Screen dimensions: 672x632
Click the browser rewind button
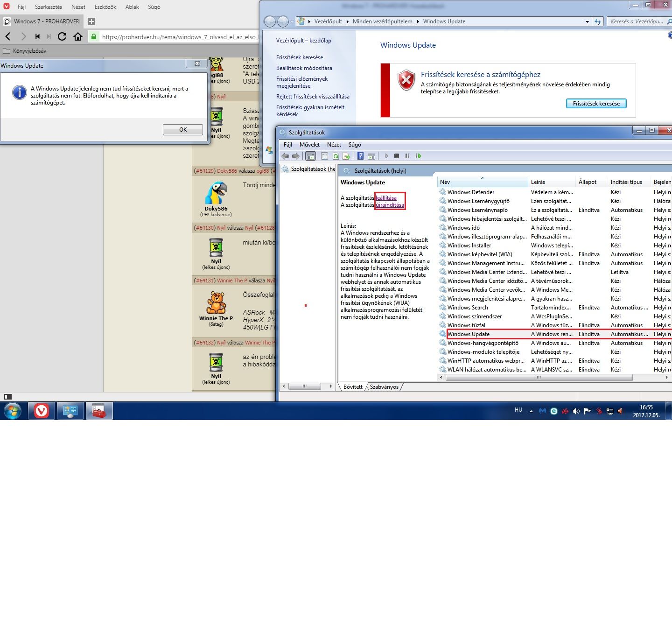[37, 36]
